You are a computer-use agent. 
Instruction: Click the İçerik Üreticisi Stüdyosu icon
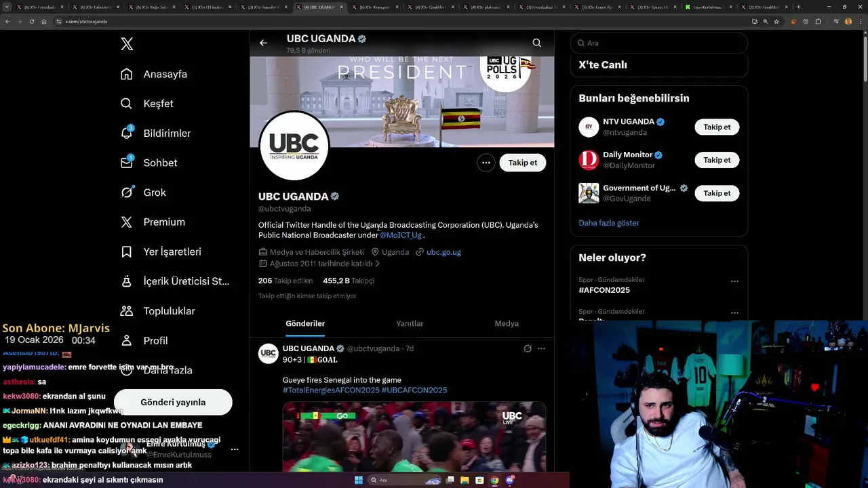[127, 281]
